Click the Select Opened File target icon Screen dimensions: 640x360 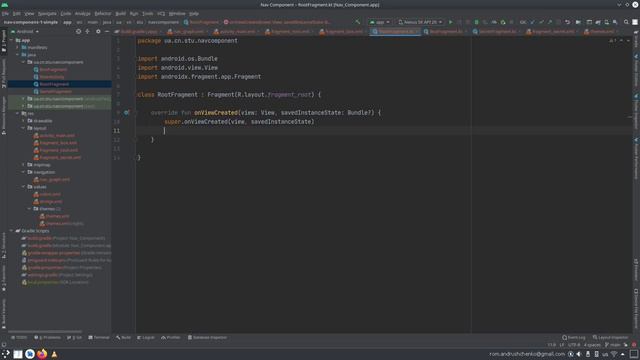point(78,31)
